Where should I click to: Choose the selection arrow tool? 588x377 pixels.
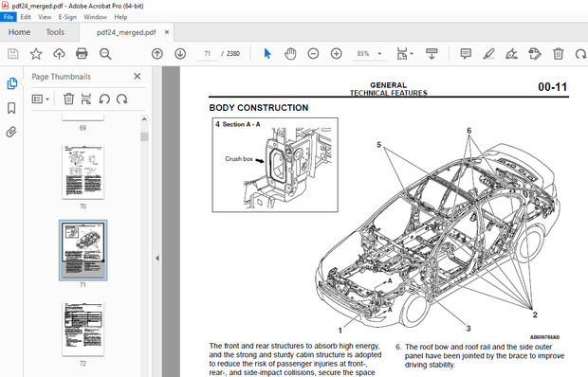[267, 54]
